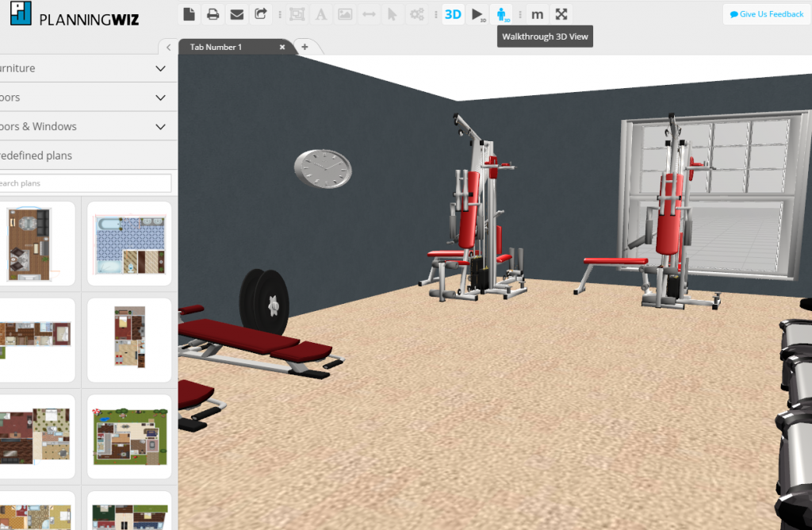This screenshot has height=530, width=812.
Task: Choose the Text (A) tool
Action: click(321, 14)
